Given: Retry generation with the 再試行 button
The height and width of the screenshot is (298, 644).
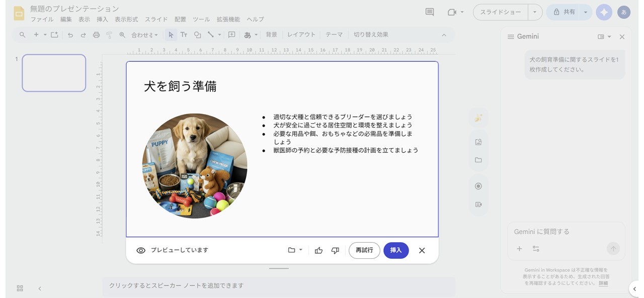Looking at the screenshot, I should (x=364, y=250).
